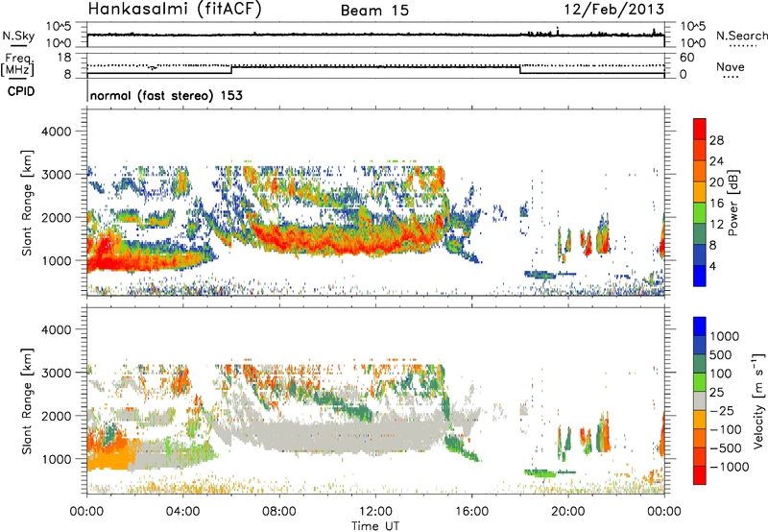Image resolution: width=768 pixels, height=532 pixels.
Task: Click power colorbar value '4'
Action: [x=712, y=266]
